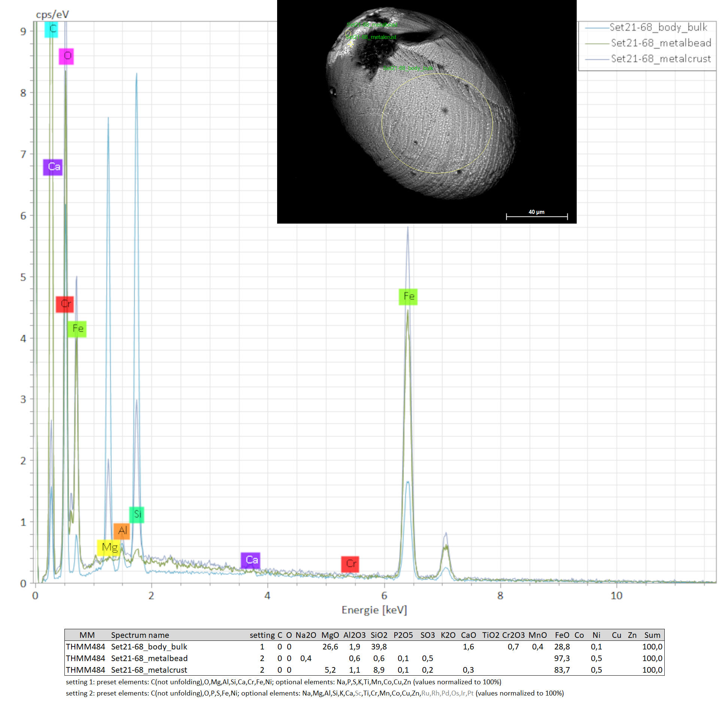Select the green Fe label at 6.4 keV

point(408,297)
